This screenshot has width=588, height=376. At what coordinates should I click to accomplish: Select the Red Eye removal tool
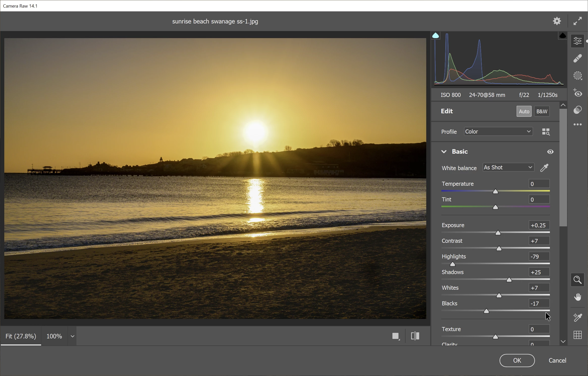(577, 93)
